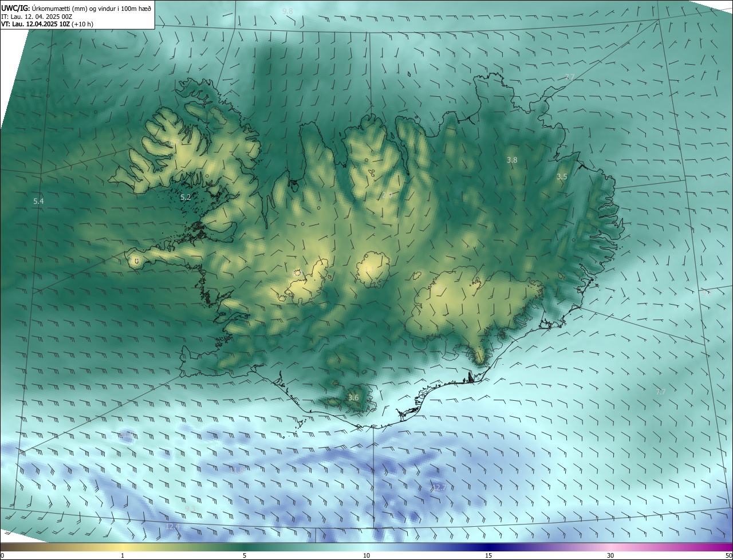Screen dimensions: 733x560
Task: Click the color scale tick label 50
Action: [x=728, y=555]
